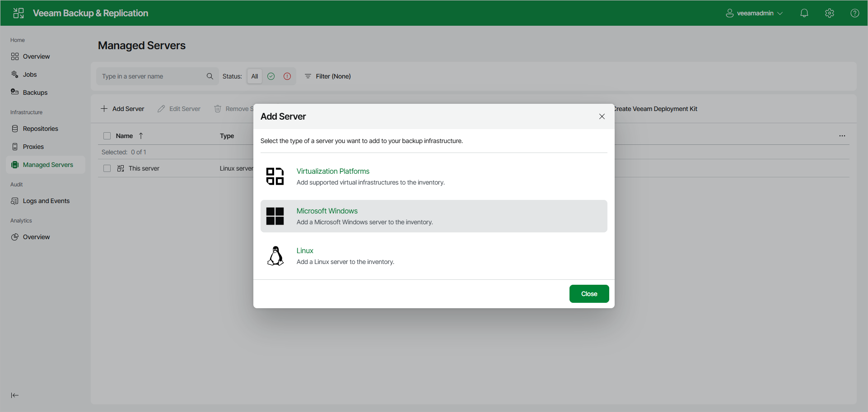Open the table column options ellipsis
The image size is (868, 412).
point(842,136)
